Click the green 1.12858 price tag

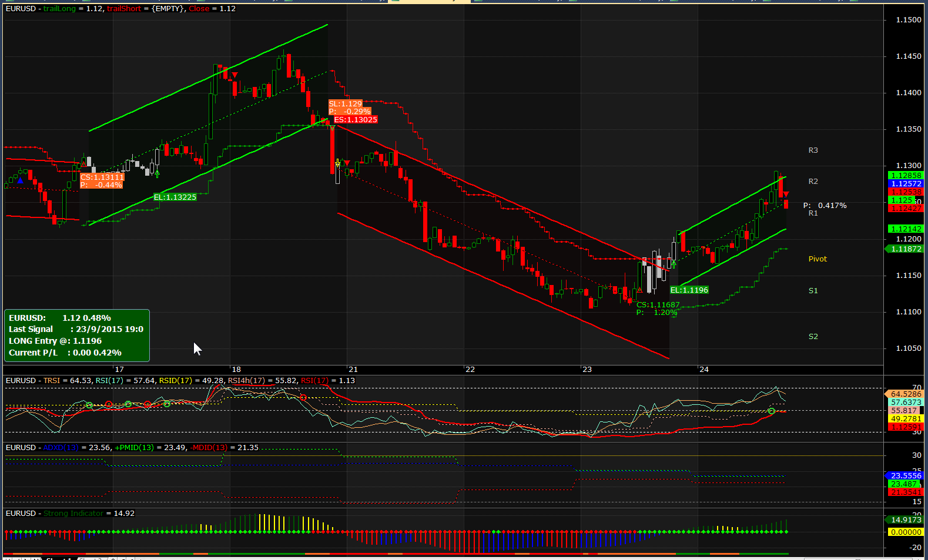click(906, 175)
